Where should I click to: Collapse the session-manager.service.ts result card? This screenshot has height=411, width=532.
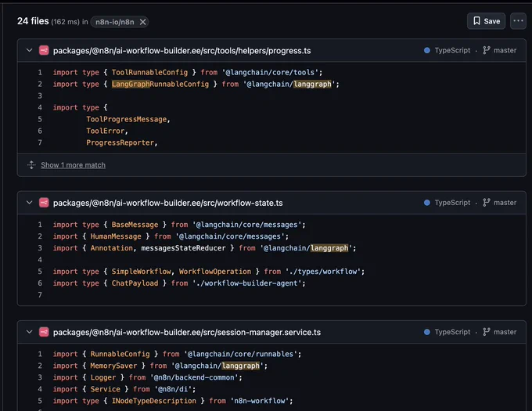(x=29, y=332)
